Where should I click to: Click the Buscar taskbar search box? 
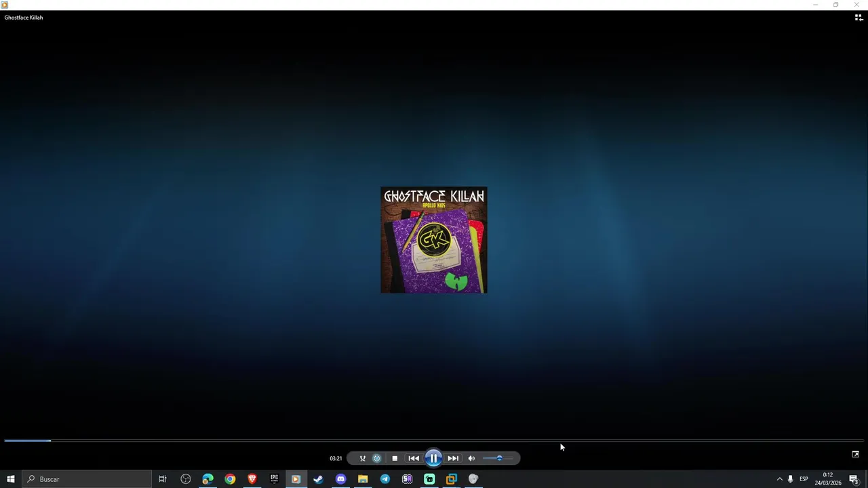pos(87,479)
